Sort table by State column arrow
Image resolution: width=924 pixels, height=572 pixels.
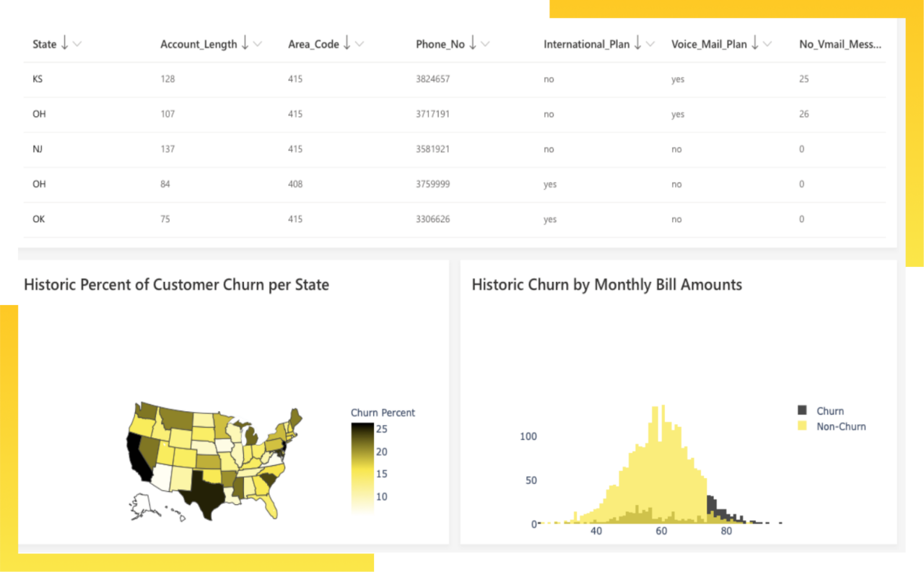(x=65, y=44)
